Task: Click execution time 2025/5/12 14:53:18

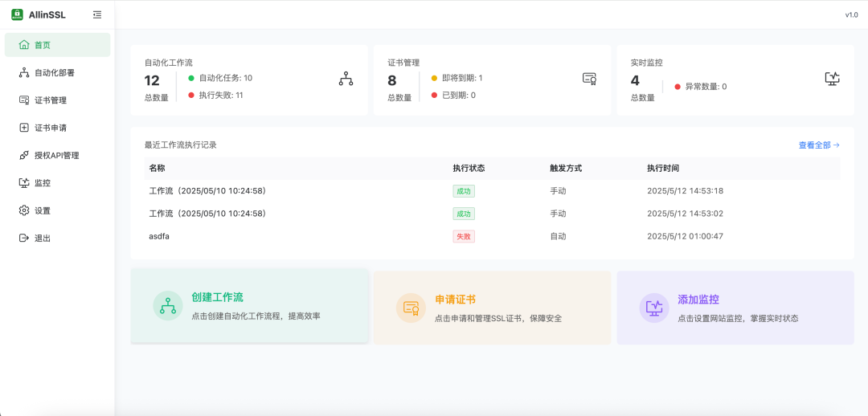Action: 686,191
